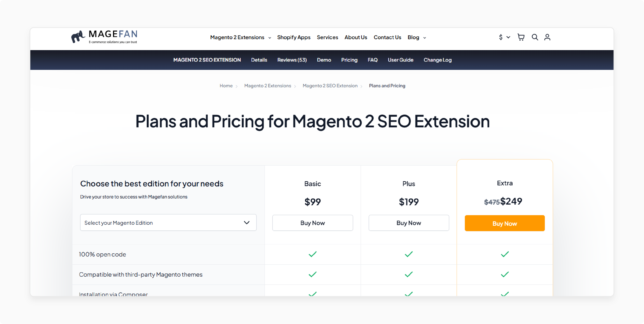Click the Choose the best edition heading

pyautogui.click(x=152, y=184)
